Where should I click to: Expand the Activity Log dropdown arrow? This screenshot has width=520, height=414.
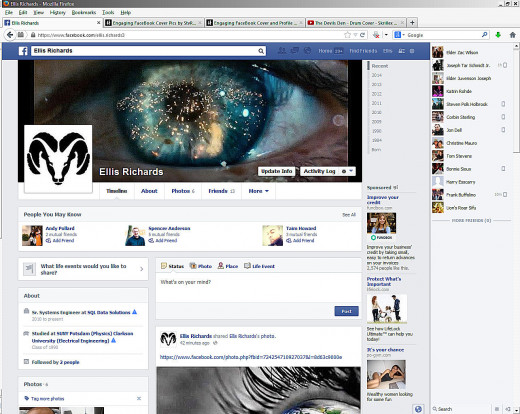click(x=351, y=171)
